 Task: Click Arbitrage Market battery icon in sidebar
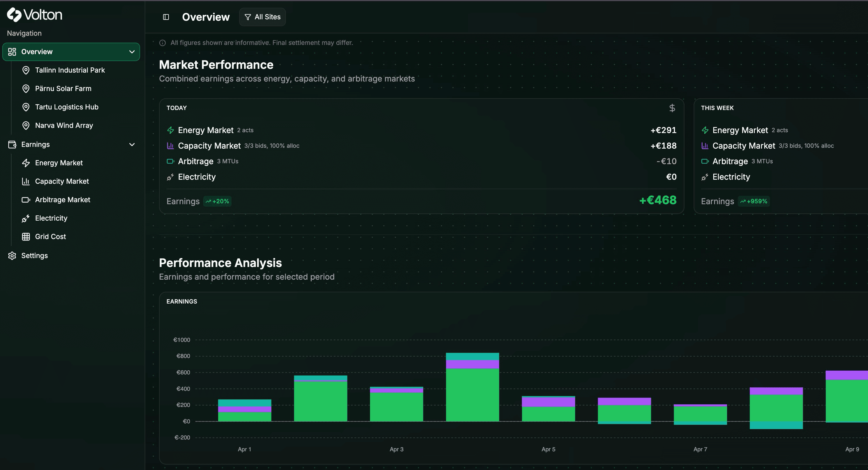pyautogui.click(x=26, y=200)
